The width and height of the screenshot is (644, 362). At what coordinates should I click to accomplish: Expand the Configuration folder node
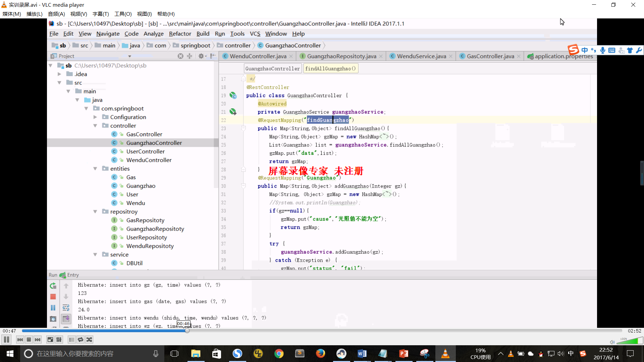point(95,117)
